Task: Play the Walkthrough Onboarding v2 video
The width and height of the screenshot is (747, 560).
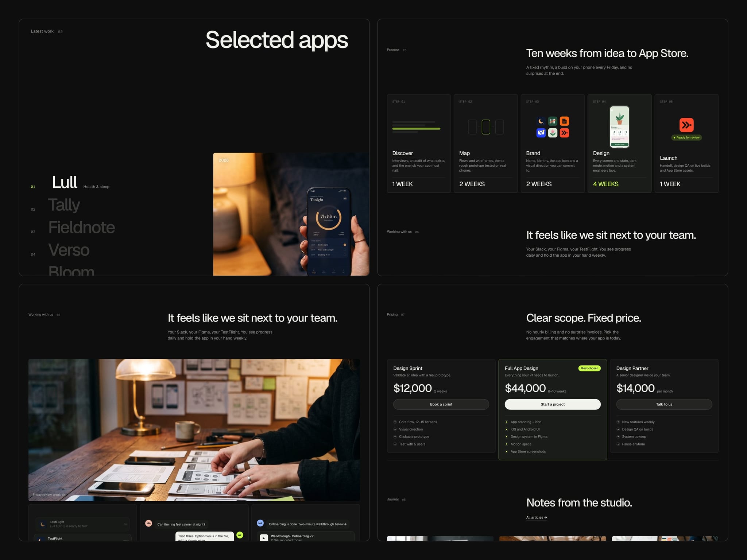Action: (x=264, y=537)
